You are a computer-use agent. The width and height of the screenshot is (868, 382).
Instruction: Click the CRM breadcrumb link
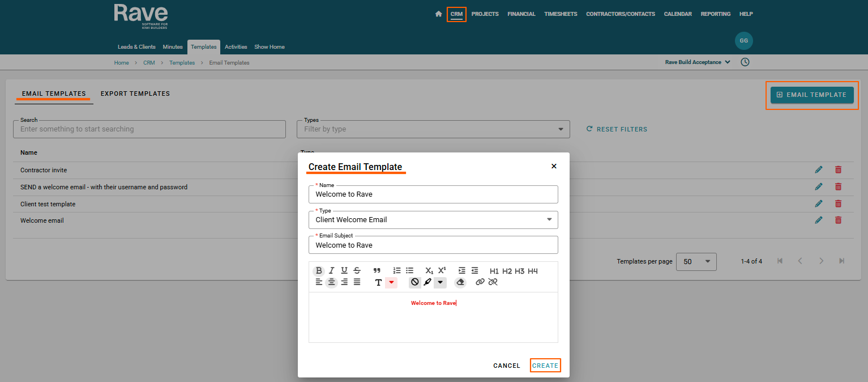click(x=149, y=63)
